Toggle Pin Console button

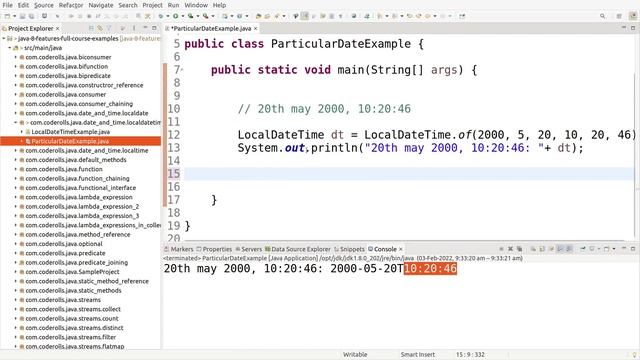[x=583, y=249]
